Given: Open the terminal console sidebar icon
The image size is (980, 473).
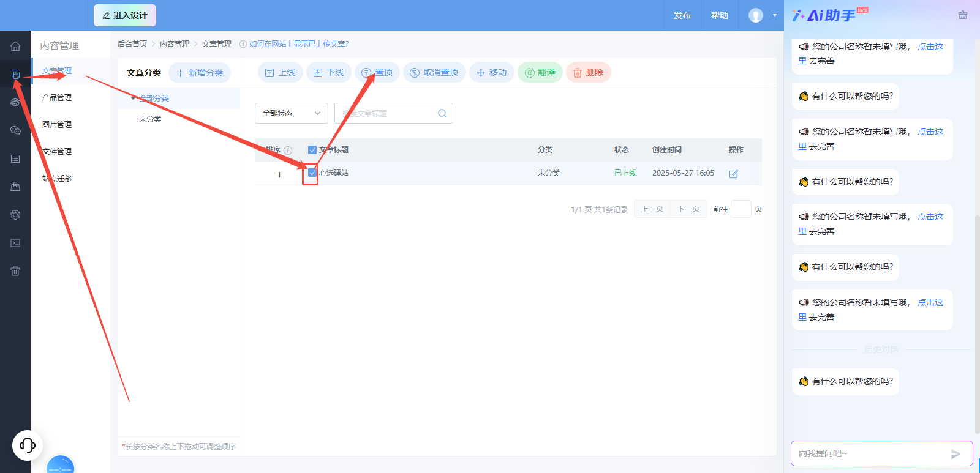Looking at the screenshot, I should [x=15, y=243].
